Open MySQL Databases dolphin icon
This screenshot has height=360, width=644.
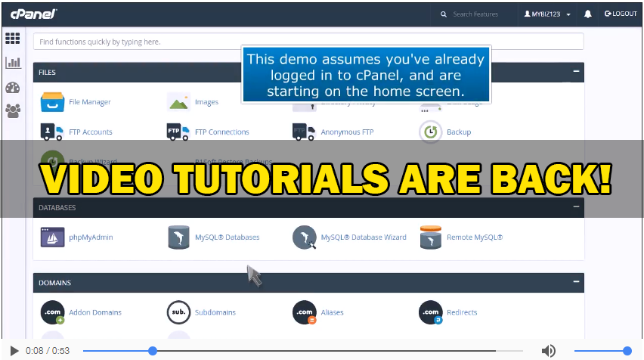coord(178,237)
